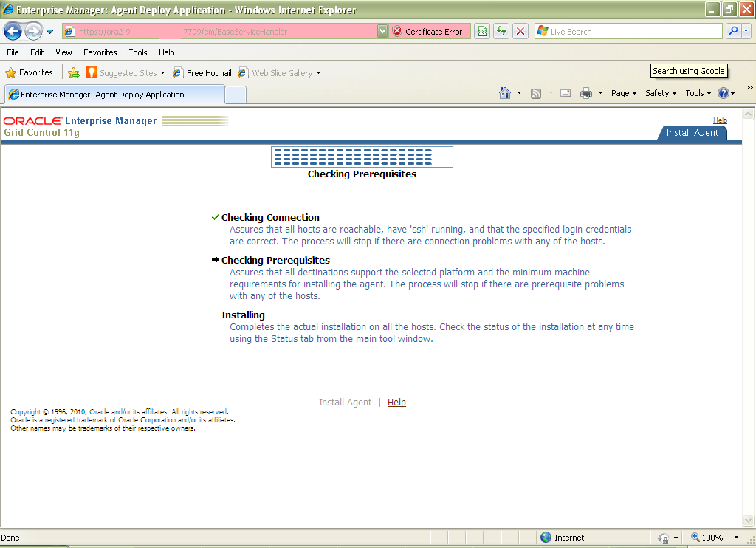This screenshot has height=548, width=756.
Task: Open the Certificate Error security report
Action: [x=429, y=32]
